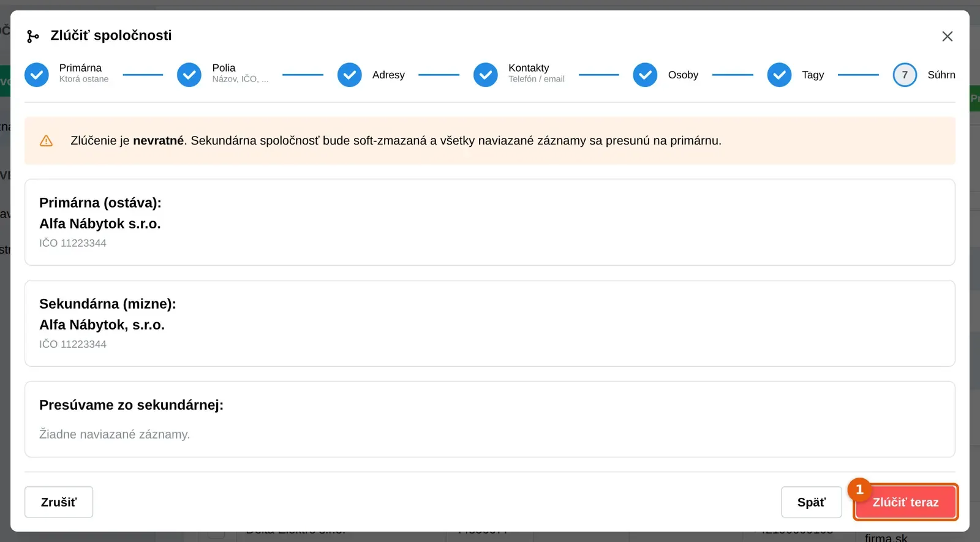Click the 'Názov, IČO, ...' step subtitle
Viewport: 980px width, 542px height.
(240, 79)
